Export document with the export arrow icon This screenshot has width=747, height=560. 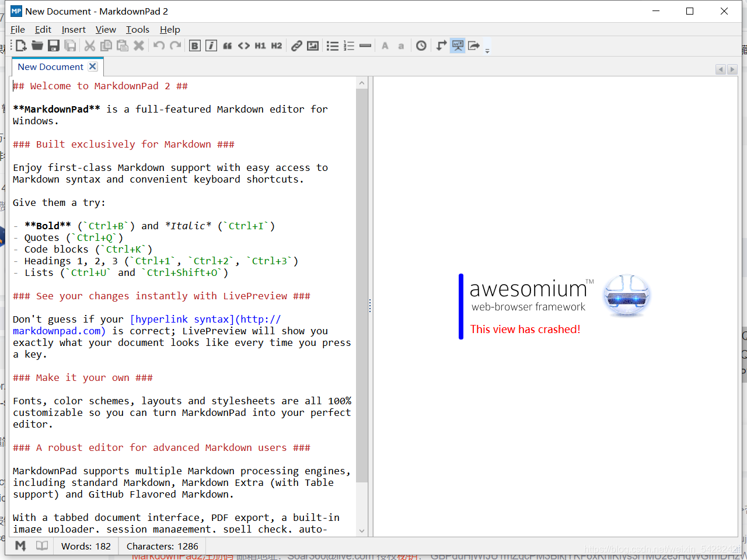[474, 45]
